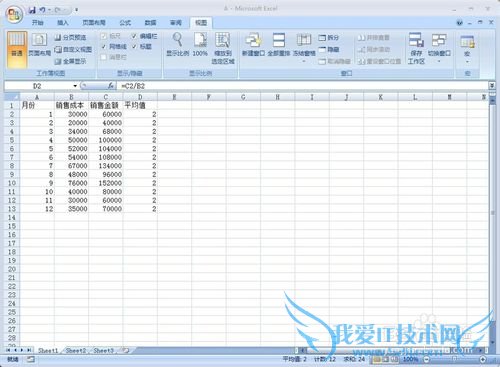
Task: Select the 页面布局 page layout view icon
Action: point(39,40)
